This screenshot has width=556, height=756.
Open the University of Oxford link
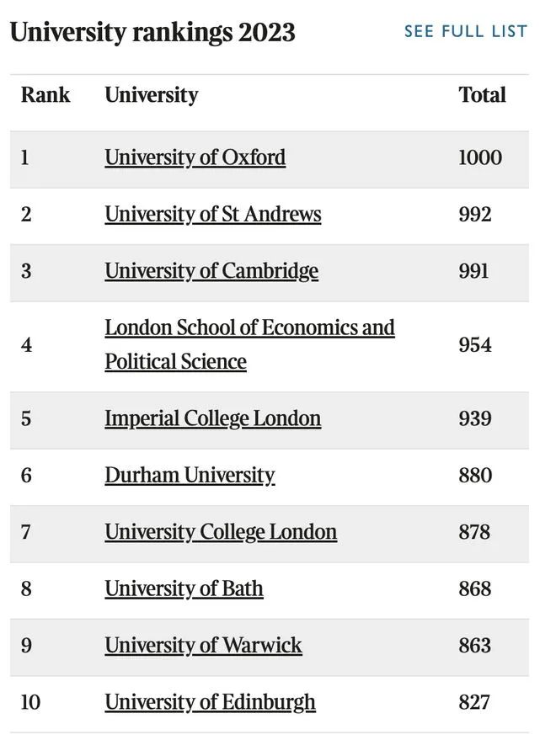click(195, 157)
